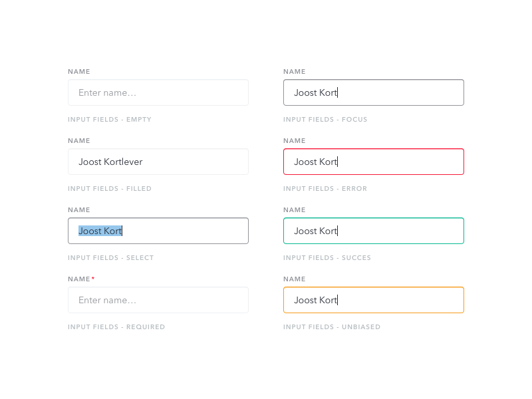
Task: Click inside the red error input field
Action: coord(373,162)
